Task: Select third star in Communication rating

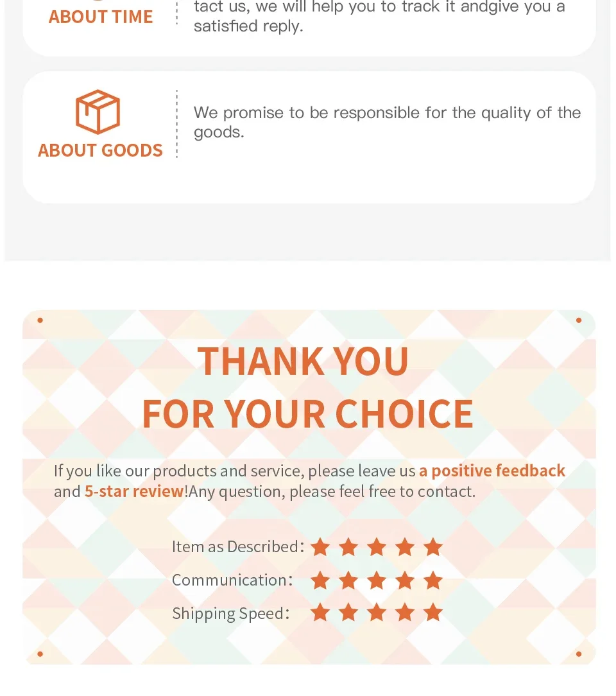Action: pyautogui.click(x=377, y=580)
